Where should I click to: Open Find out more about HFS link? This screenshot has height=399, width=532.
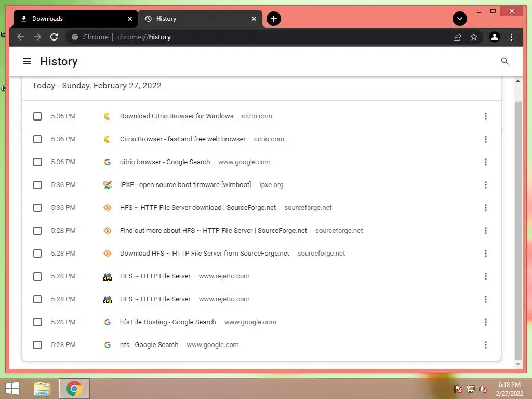[x=214, y=230]
